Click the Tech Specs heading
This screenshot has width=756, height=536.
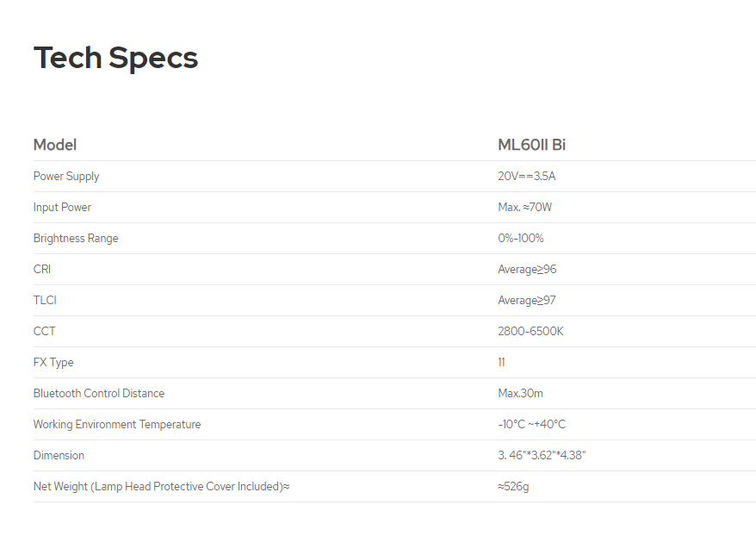[115, 58]
